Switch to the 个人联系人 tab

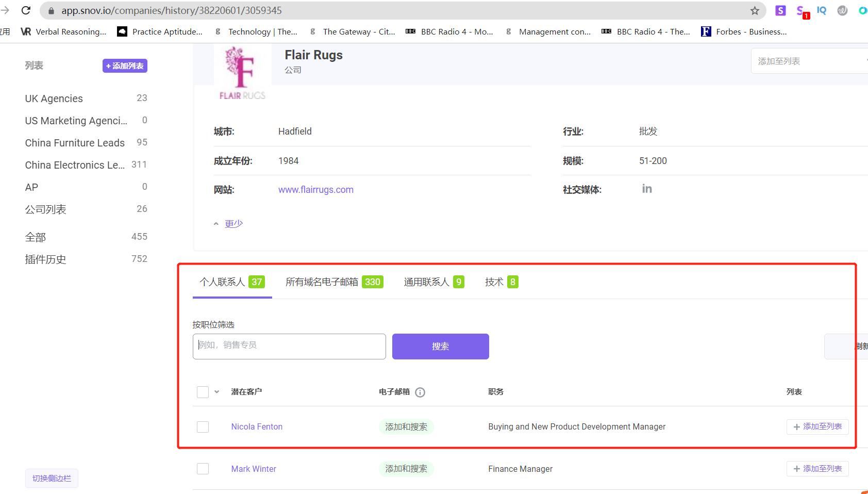(232, 282)
